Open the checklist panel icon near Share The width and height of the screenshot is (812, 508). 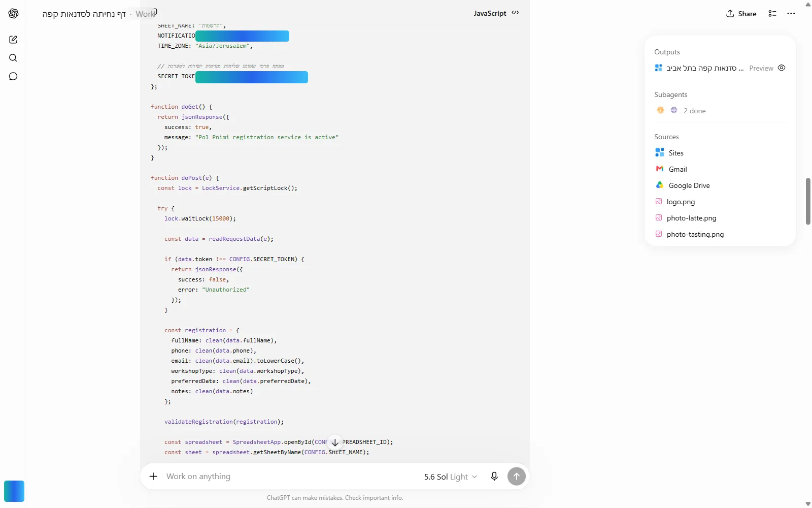772,14
